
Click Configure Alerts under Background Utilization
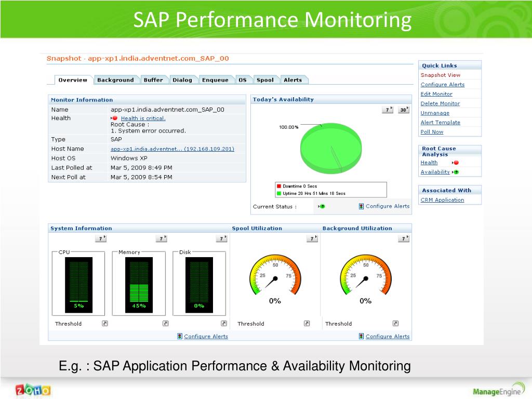(388, 336)
